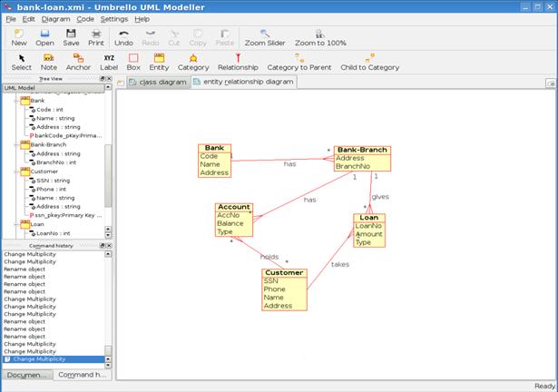This screenshot has width=558, height=392.
Task: Select highlighted Change Multiplicity history entry
Action: [x=54, y=359]
